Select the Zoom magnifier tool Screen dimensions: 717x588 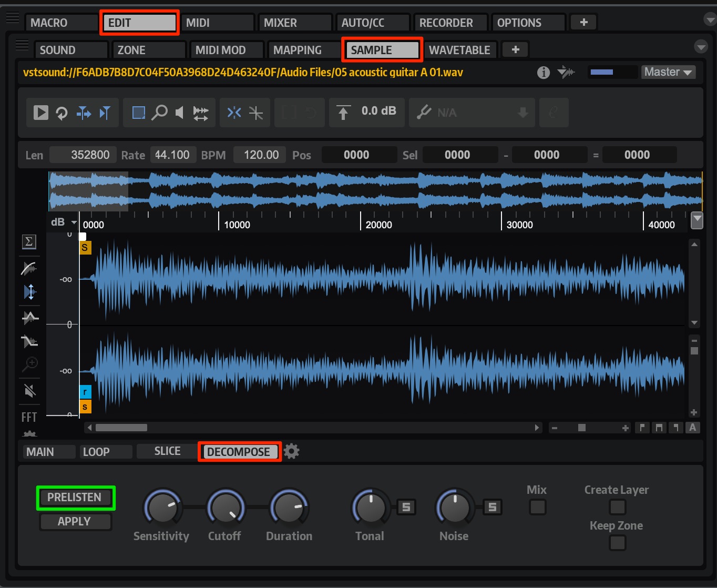tap(159, 113)
